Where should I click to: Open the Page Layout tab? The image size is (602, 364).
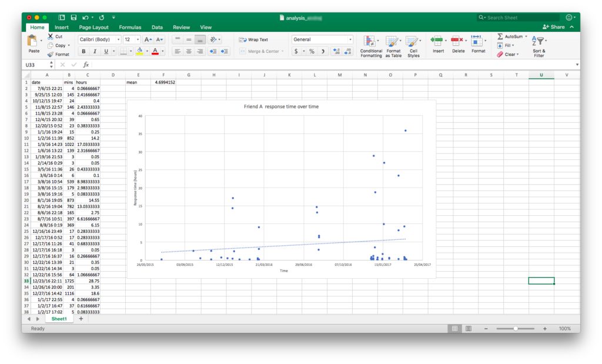pos(93,27)
